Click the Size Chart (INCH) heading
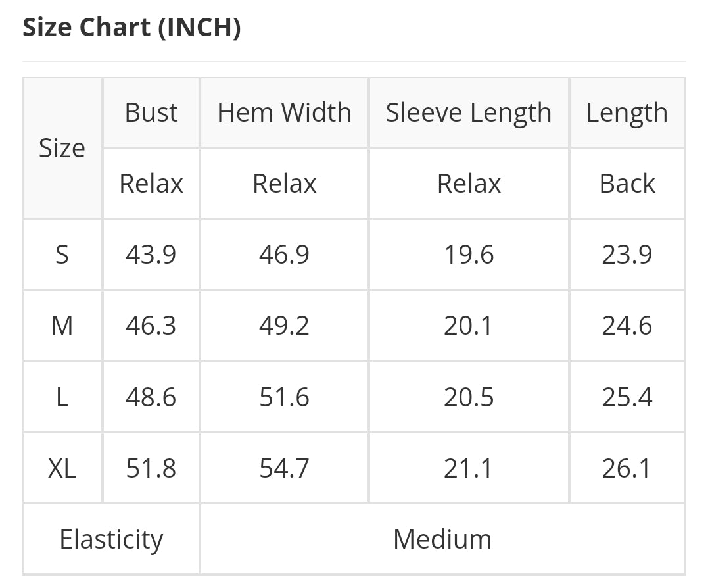 tap(131, 27)
